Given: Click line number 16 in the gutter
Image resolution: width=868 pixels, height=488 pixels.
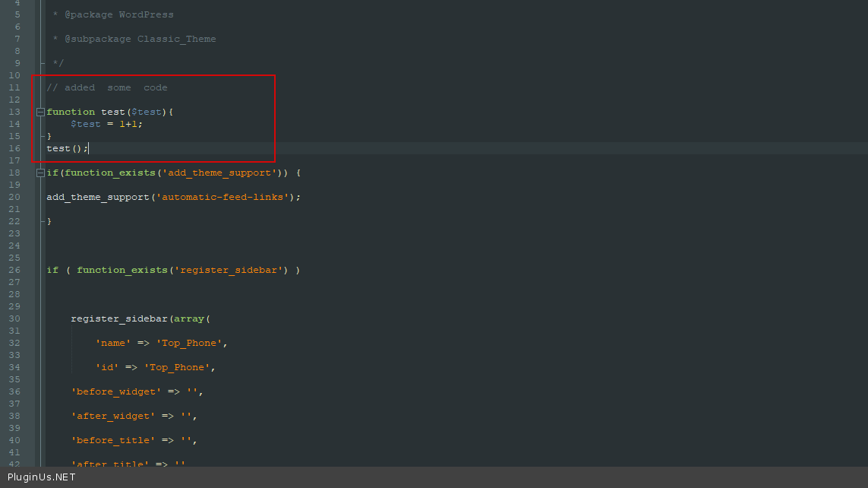Looking at the screenshot, I should tap(14, 148).
